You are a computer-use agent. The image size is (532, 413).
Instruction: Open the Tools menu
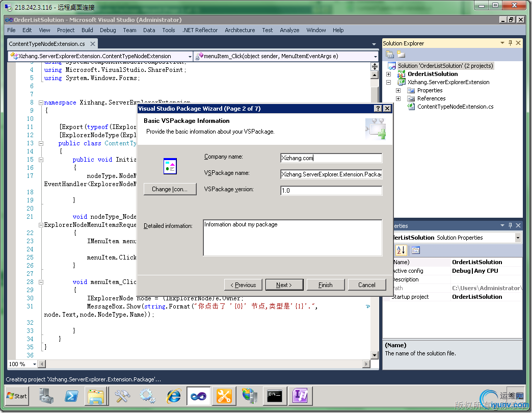[x=169, y=30]
